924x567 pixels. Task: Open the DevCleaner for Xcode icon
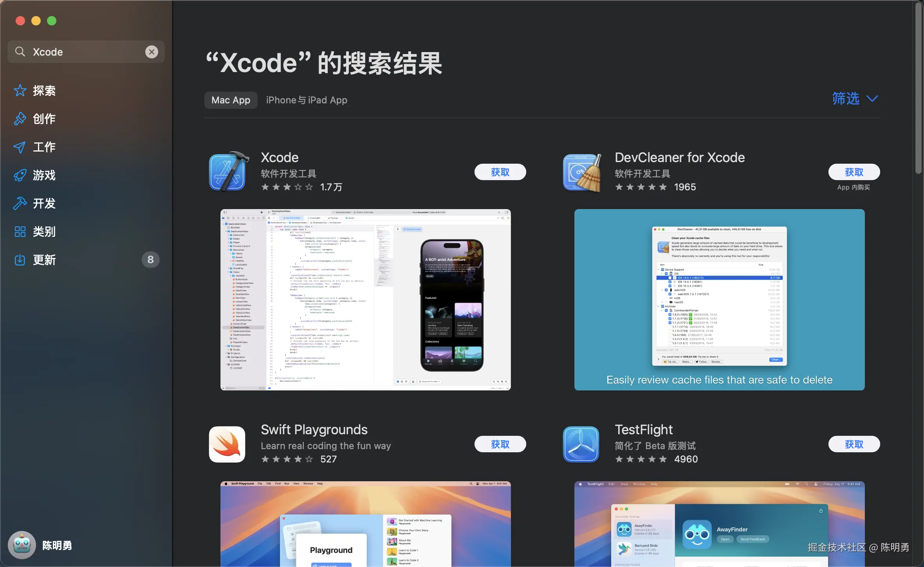(582, 172)
